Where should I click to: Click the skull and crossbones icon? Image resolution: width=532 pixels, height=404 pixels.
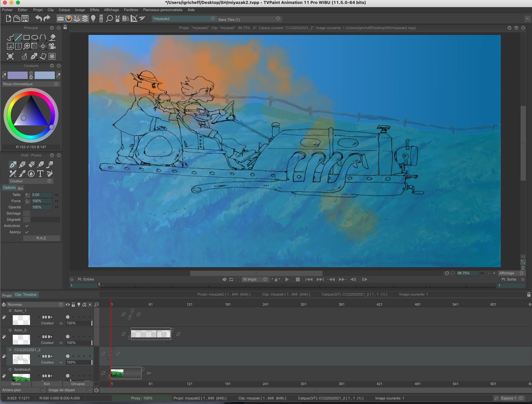(10, 57)
